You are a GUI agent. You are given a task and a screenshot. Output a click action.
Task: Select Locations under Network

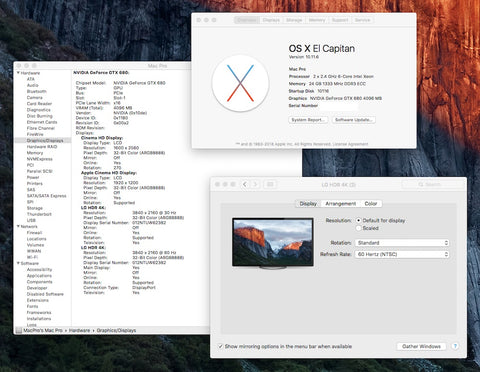coord(37,239)
